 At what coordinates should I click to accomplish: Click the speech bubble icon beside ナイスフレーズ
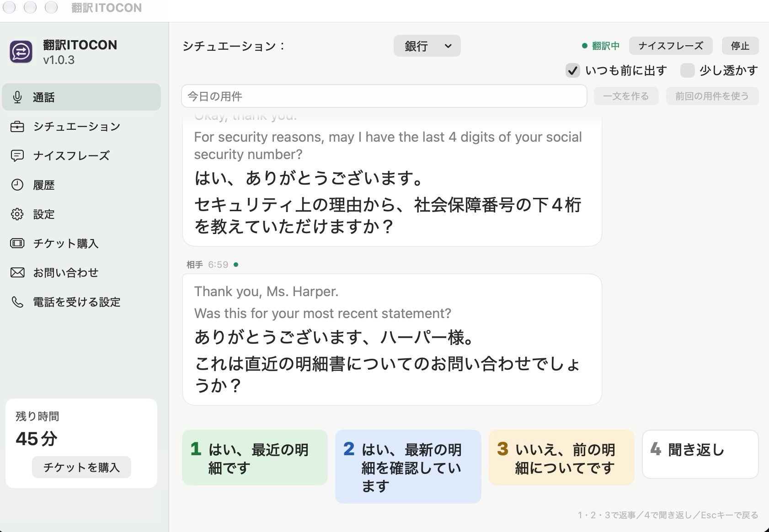[17, 155]
